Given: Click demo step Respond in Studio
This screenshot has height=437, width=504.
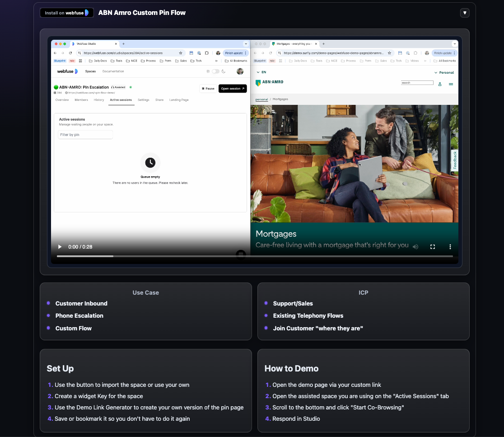Looking at the screenshot, I should tap(296, 418).
